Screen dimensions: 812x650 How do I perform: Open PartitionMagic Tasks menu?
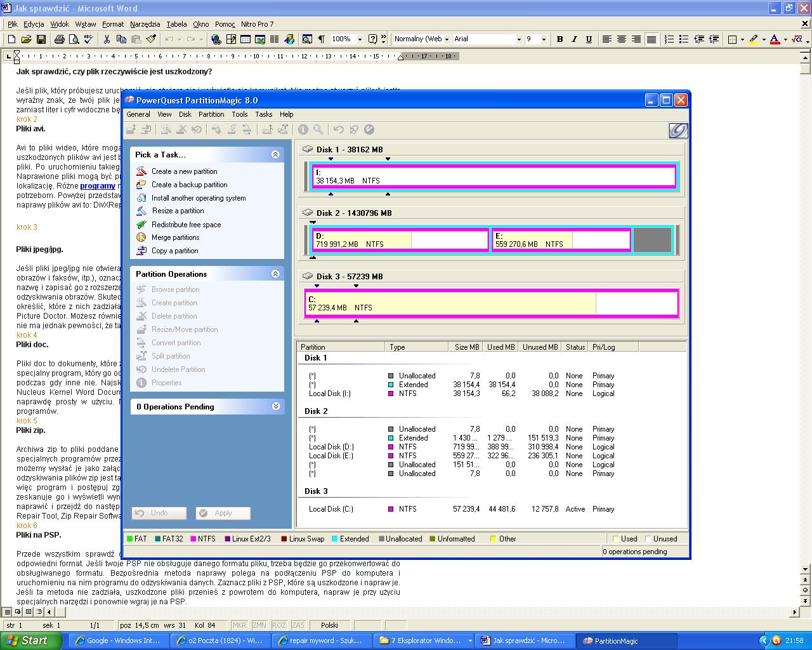click(264, 114)
